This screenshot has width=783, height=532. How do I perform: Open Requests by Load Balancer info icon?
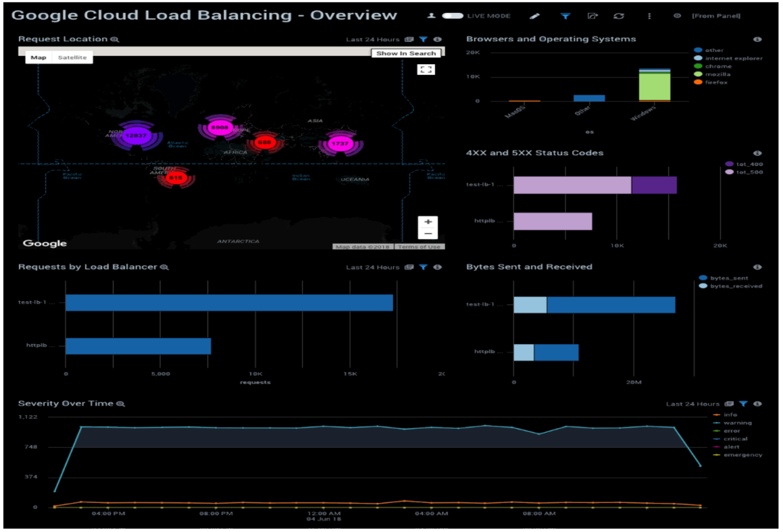[x=437, y=268]
